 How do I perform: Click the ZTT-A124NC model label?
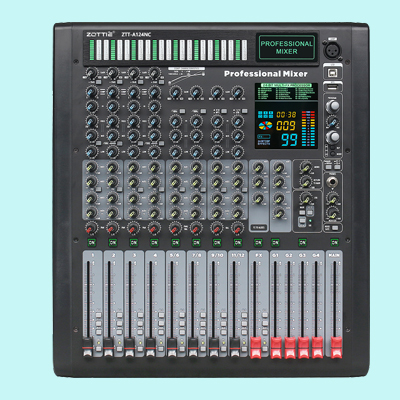[x=136, y=34]
